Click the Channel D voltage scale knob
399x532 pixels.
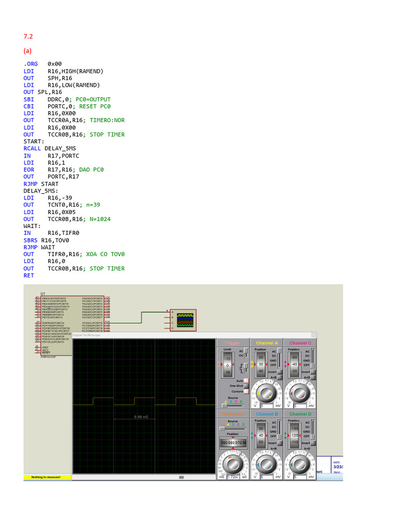pos(299,463)
